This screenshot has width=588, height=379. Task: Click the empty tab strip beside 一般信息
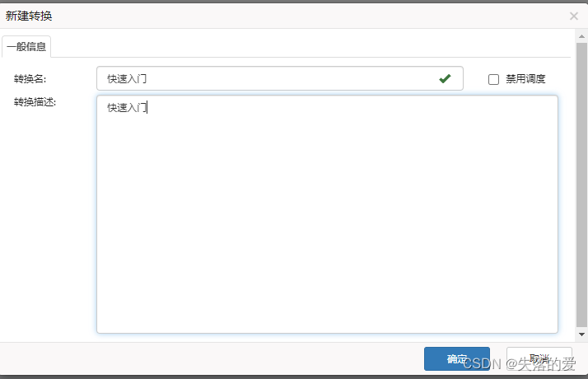(310, 46)
